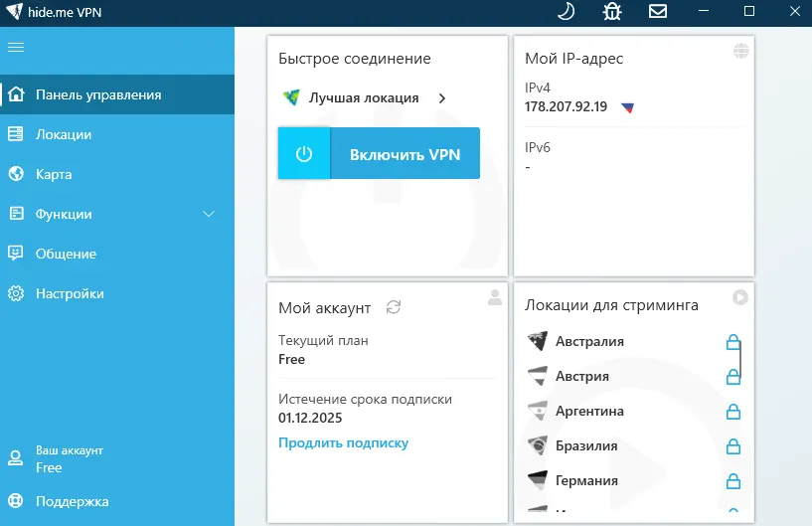The image size is (812, 526).
Task: Open the Поддержка menu item
Action: click(117, 501)
